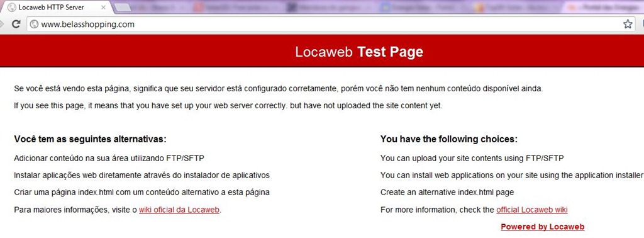Click 'Para maiores informações, visite o' text
The width and height of the screenshot is (644, 238).
tap(75, 210)
